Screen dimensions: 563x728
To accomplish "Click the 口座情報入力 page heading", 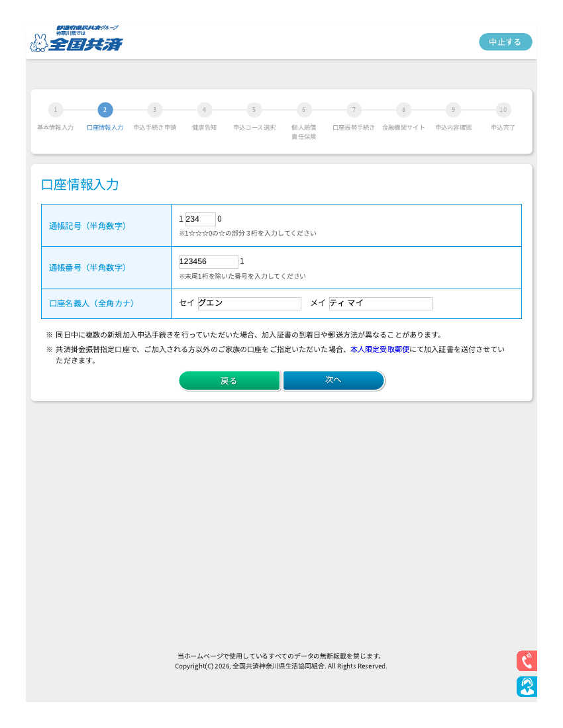I will [x=80, y=185].
